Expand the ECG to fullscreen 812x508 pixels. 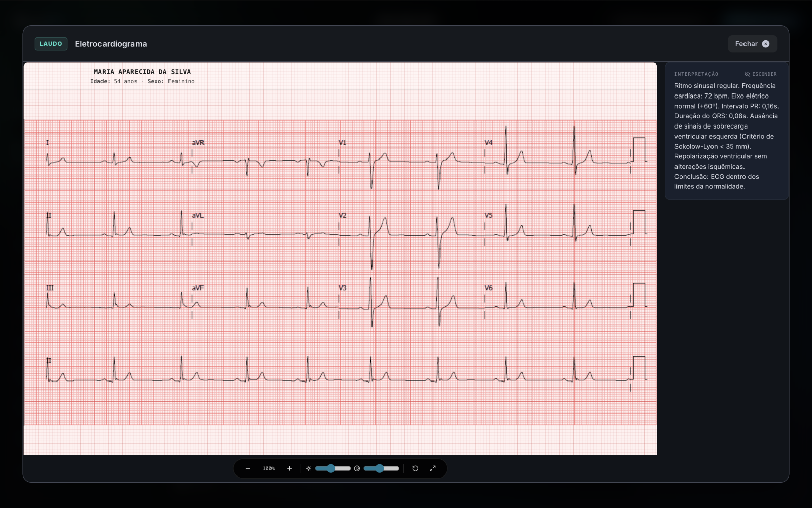point(433,468)
